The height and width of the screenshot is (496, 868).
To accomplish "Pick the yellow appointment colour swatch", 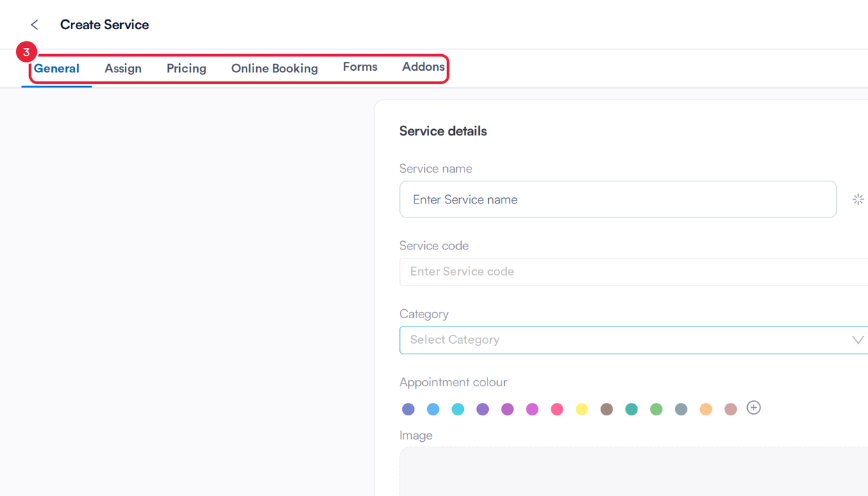I will (x=582, y=409).
